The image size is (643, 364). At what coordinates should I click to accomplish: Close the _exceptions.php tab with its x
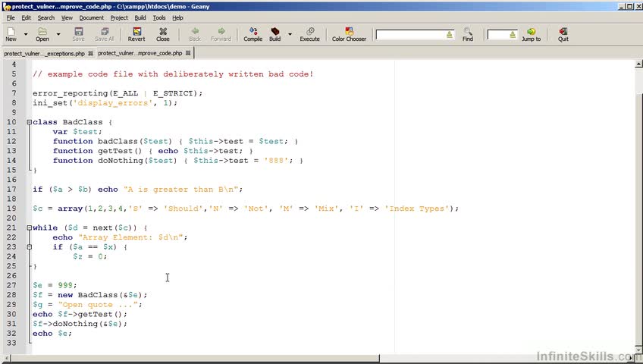[91, 53]
